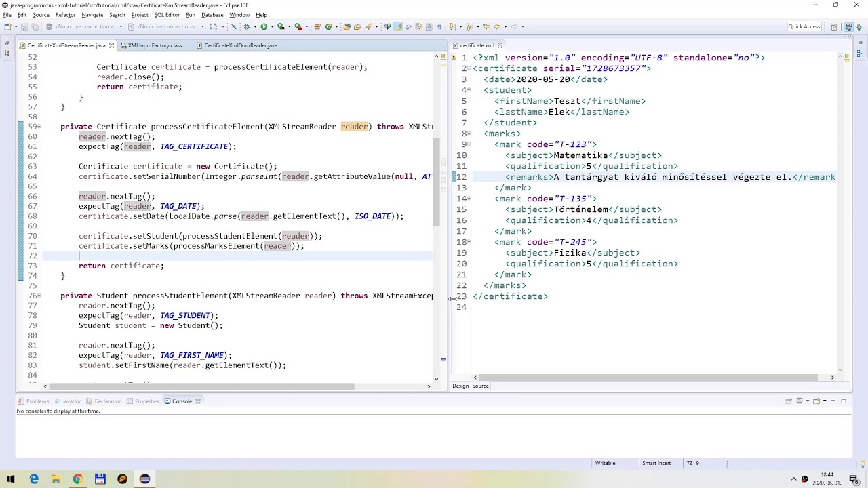Open the SQL Editor menu
Screen dimensions: 868x488
point(167,15)
